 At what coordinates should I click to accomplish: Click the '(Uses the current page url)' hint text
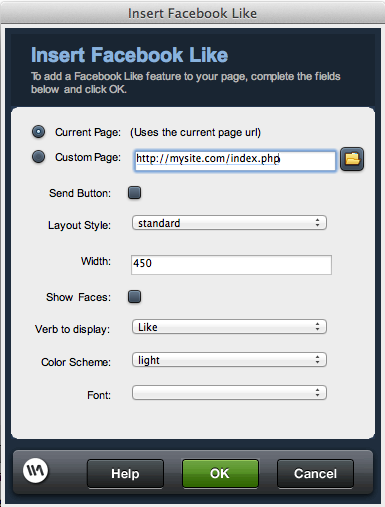195,133
